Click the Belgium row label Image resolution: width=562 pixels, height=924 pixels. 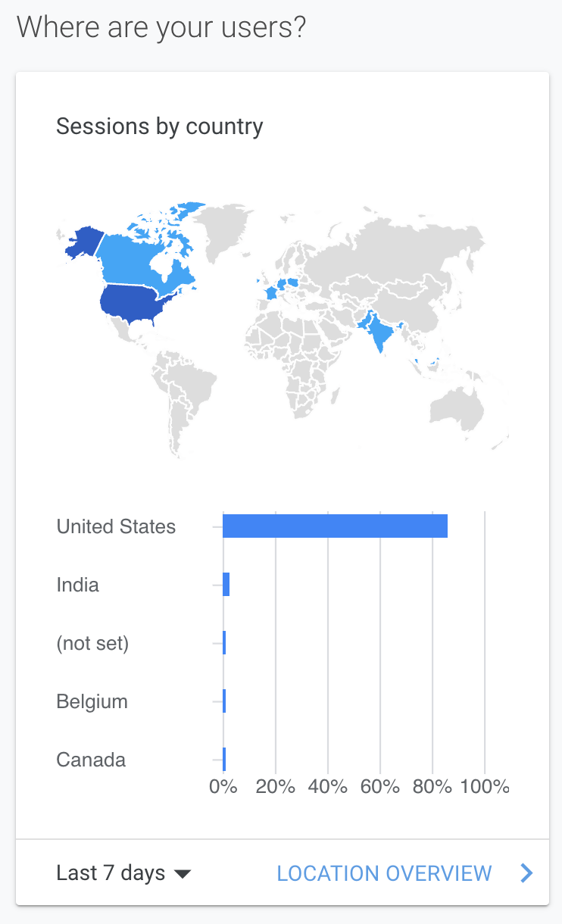(92, 701)
